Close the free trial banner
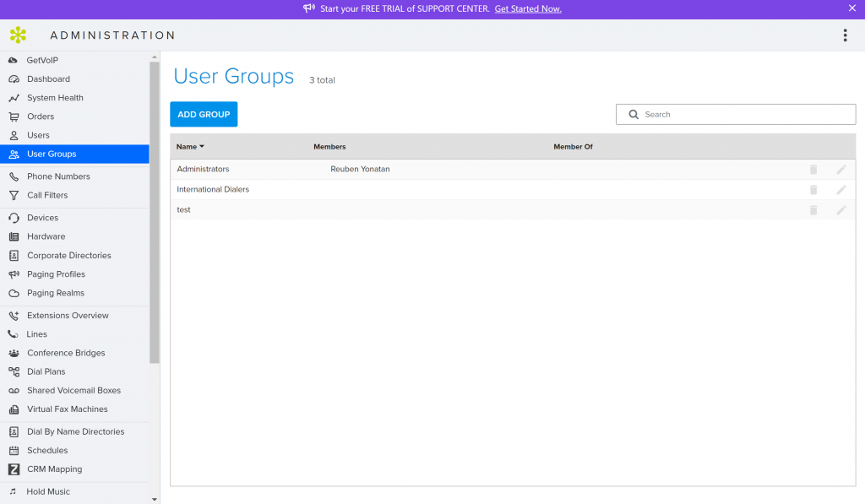865x504 pixels. click(851, 8)
